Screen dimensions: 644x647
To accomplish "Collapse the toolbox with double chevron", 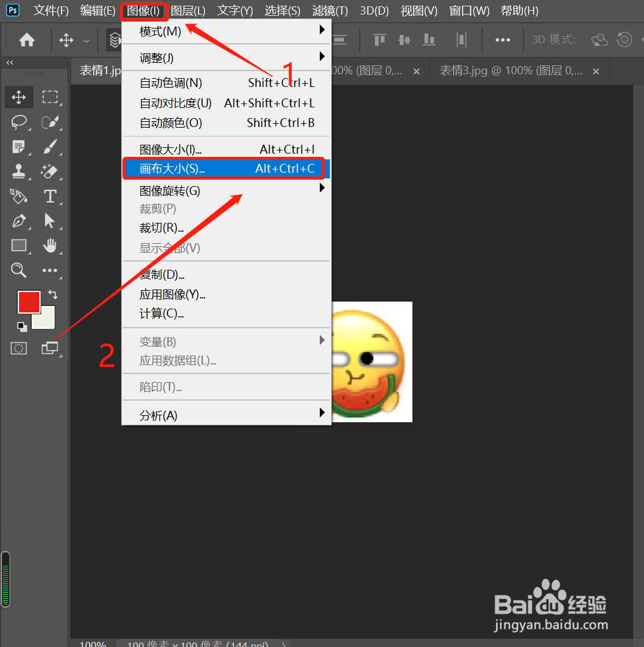I will pos(10,62).
